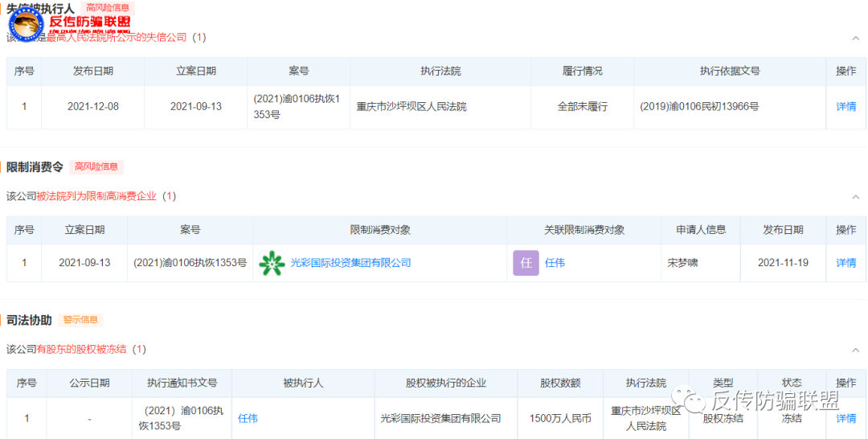Select the 关联限制消费对象 column header
This screenshot has width=868, height=439.
tap(584, 230)
